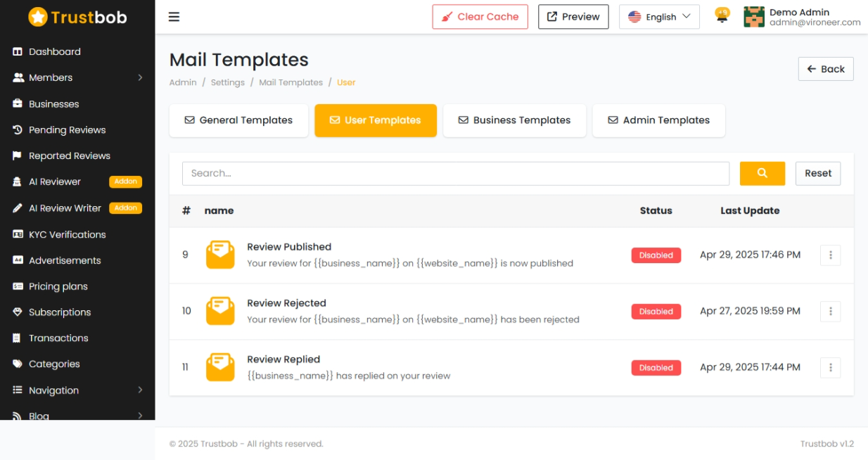Viewport: 868px width, 460px height.
Task: Select the User Templates tab
Action: coord(376,120)
